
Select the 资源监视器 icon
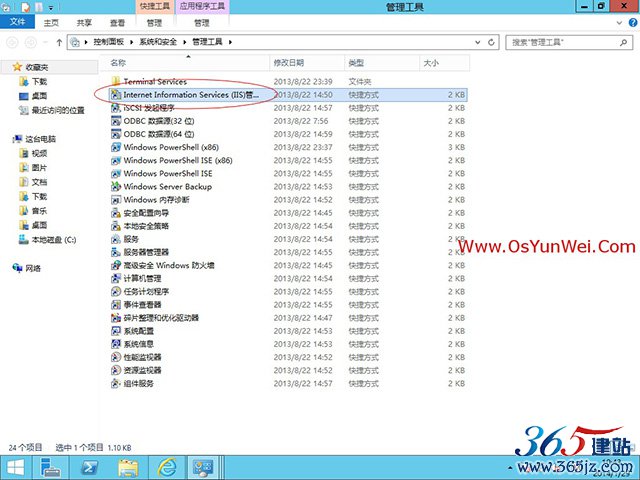(116, 370)
